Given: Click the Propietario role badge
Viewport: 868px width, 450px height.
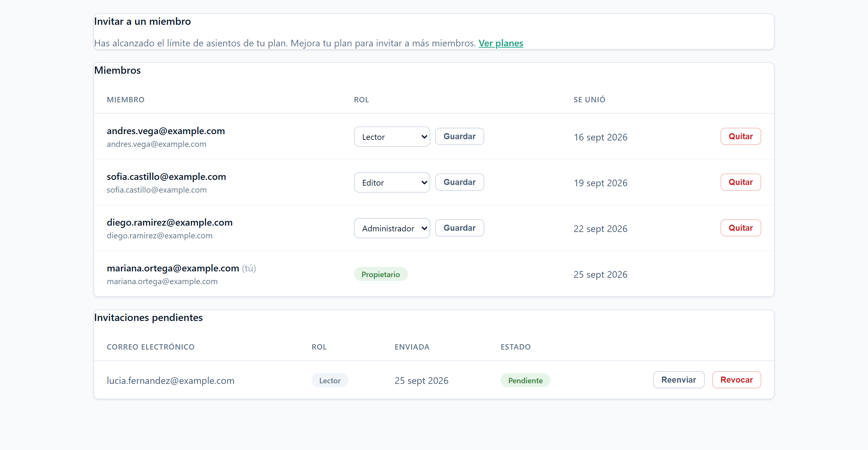Looking at the screenshot, I should tap(381, 274).
